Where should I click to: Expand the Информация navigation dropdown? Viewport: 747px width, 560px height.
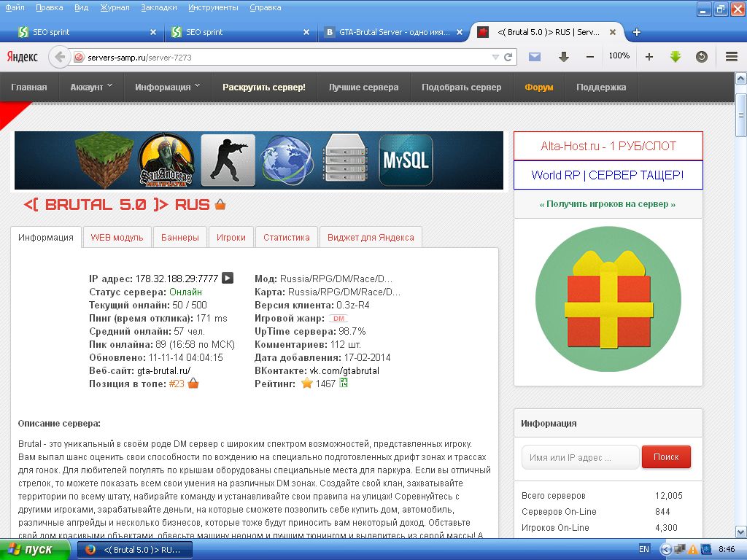(167, 87)
